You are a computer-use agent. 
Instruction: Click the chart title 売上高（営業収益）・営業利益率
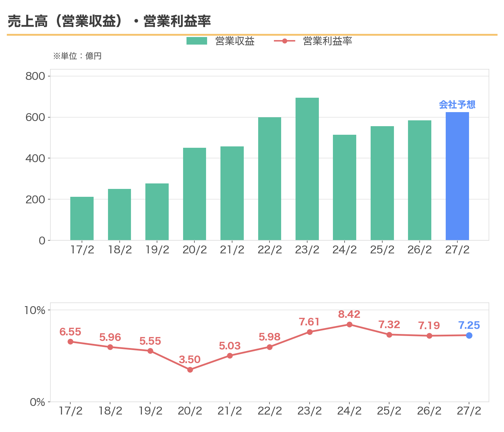pyautogui.click(x=109, y=21)
